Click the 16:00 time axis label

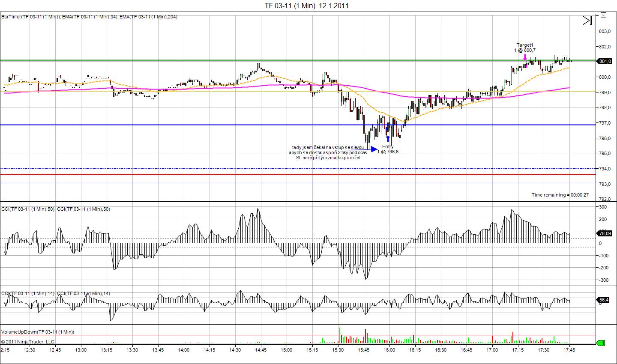pyautogui.click(x=389, y=350)
